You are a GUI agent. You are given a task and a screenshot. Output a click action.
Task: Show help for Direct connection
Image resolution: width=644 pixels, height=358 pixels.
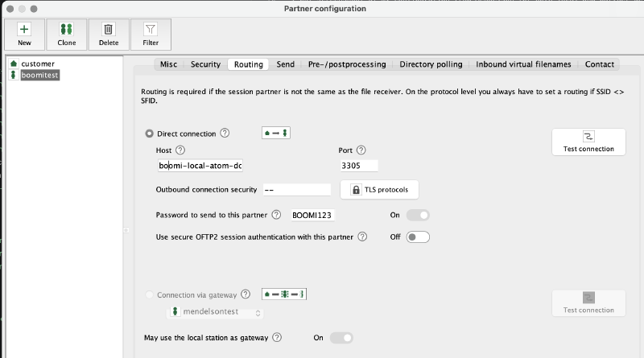point(225,133)
